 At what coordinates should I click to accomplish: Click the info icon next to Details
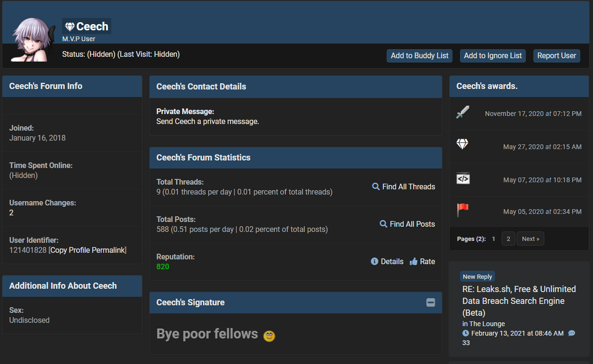(374, 261)
